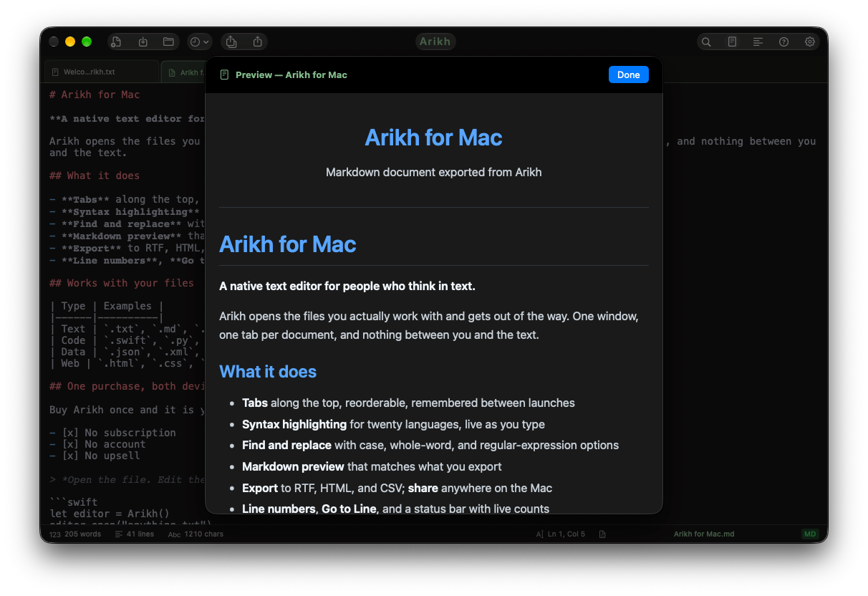The width and height of the screenshot is (868, 596).
Task: Click '## Works with your files' in the editor
Action: pyautogui.click(x=122, y=283)
